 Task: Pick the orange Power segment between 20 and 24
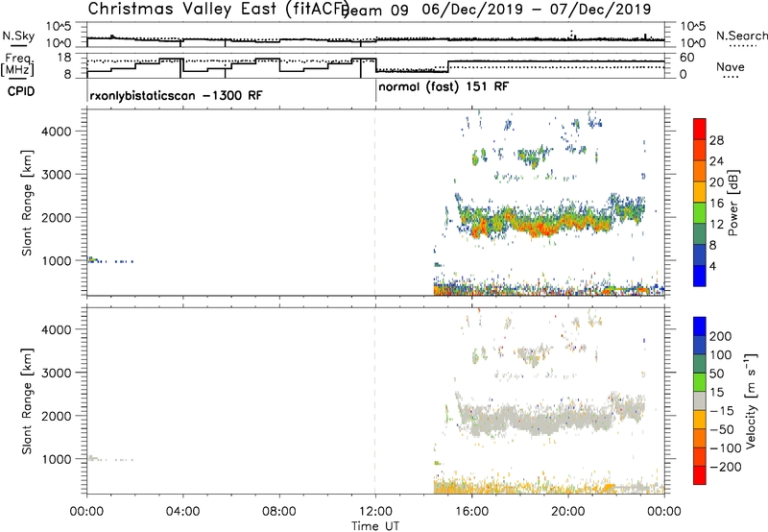(700, 171)
